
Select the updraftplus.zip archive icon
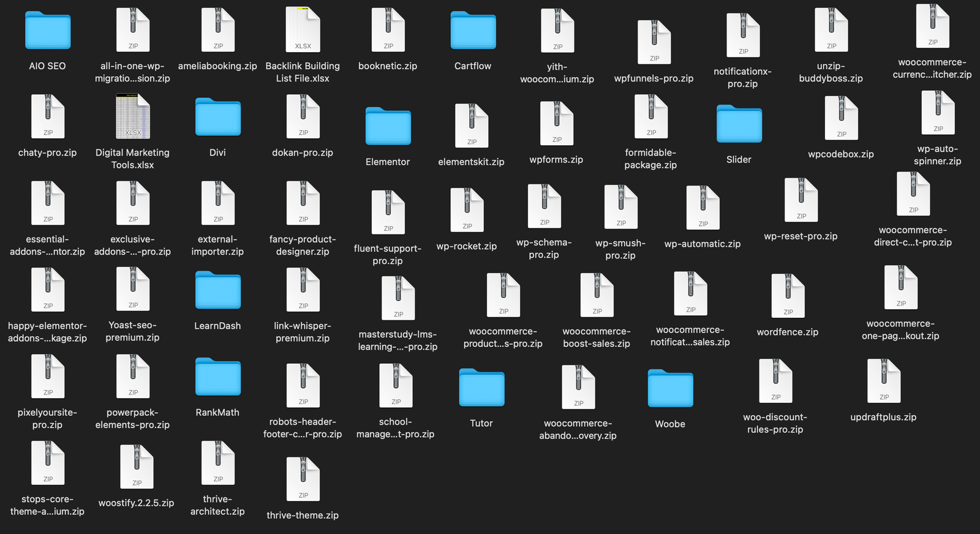coord(884,381)
